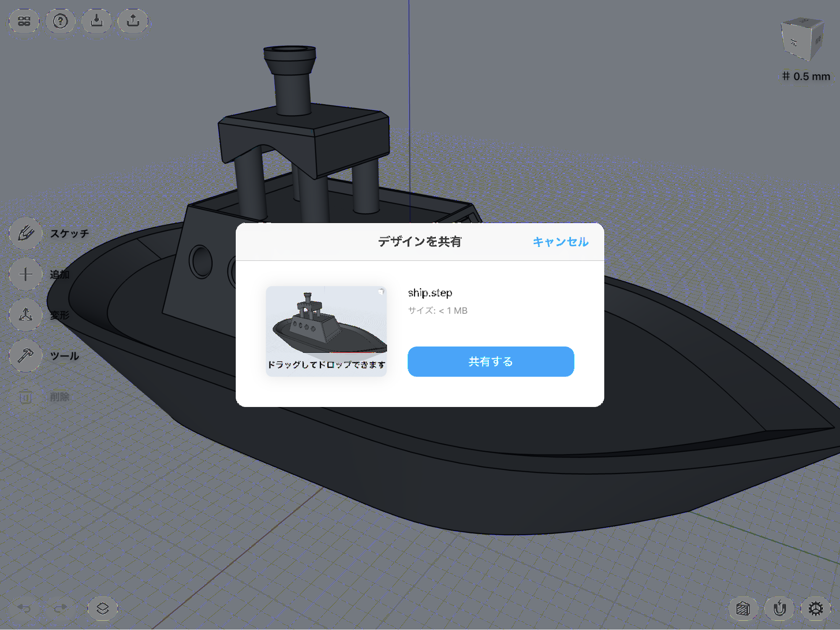Viewport: 840px width, 630px height.
Task: Click the 変形 label
Action: point(60,315)
